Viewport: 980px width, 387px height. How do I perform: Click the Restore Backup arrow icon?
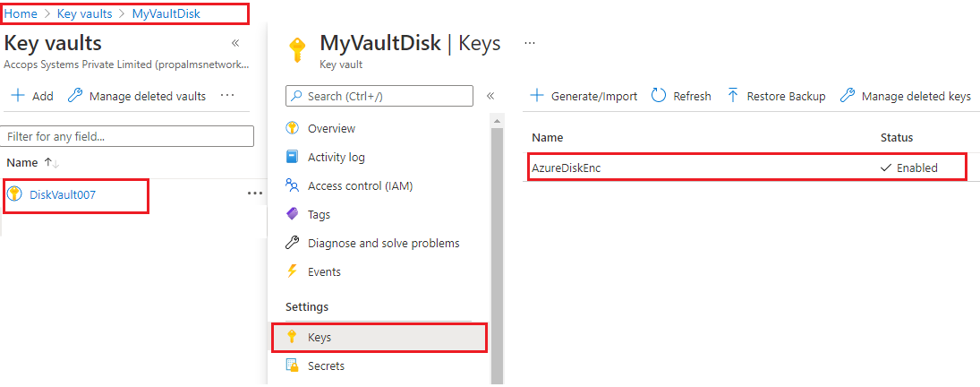(733, 96)
